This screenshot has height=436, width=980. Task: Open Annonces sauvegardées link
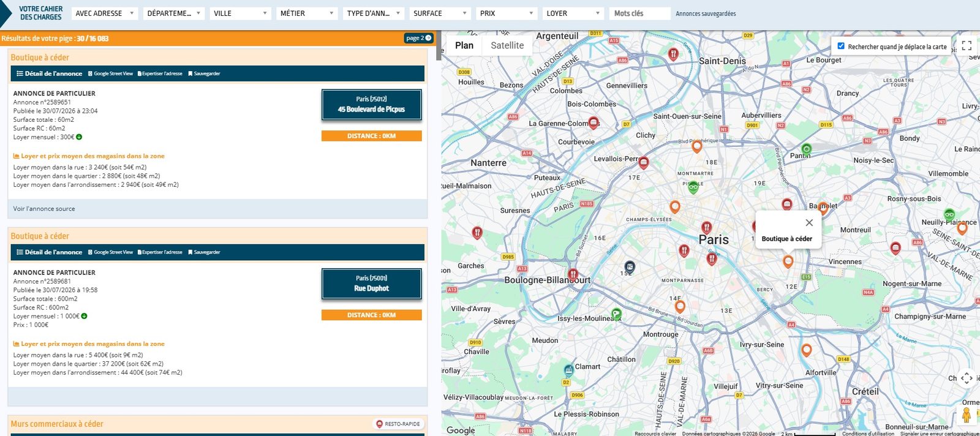pyautogui.click(x=706, y=13)
